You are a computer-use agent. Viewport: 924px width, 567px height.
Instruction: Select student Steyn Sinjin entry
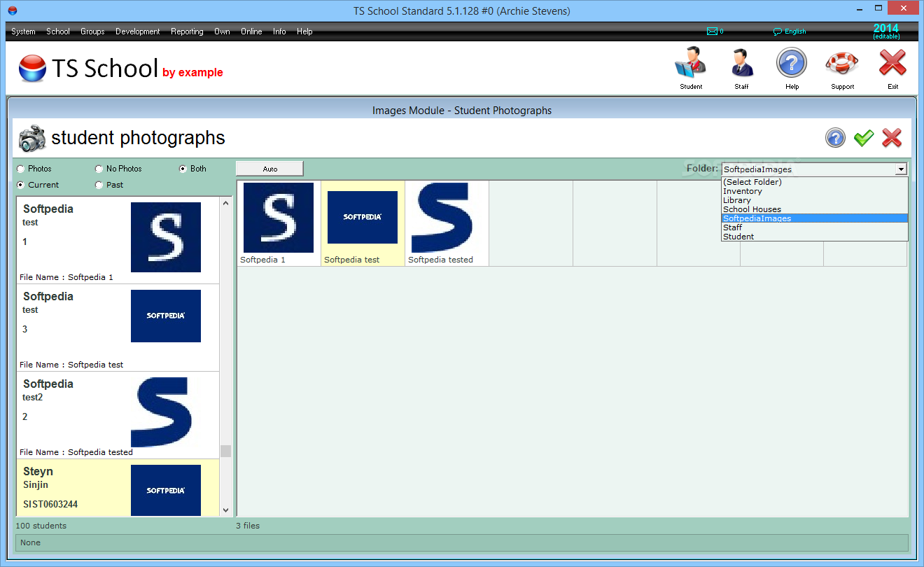tap(118, 488)
